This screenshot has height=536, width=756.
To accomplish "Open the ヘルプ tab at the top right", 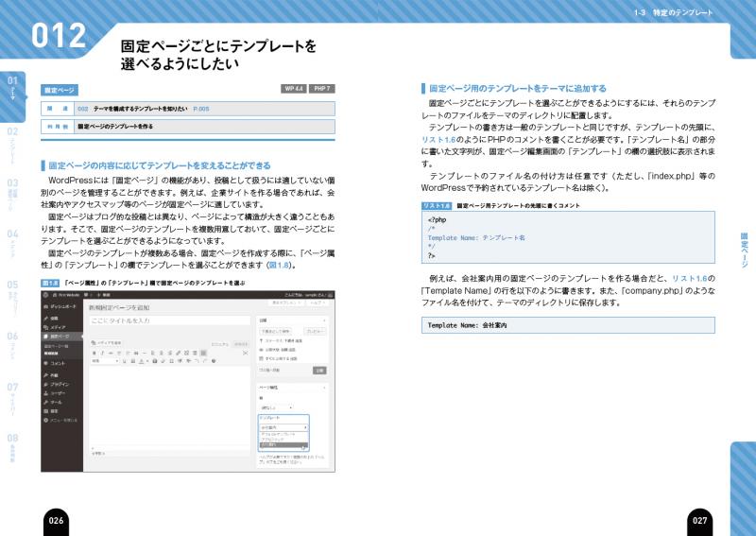I will coord(317,303).
